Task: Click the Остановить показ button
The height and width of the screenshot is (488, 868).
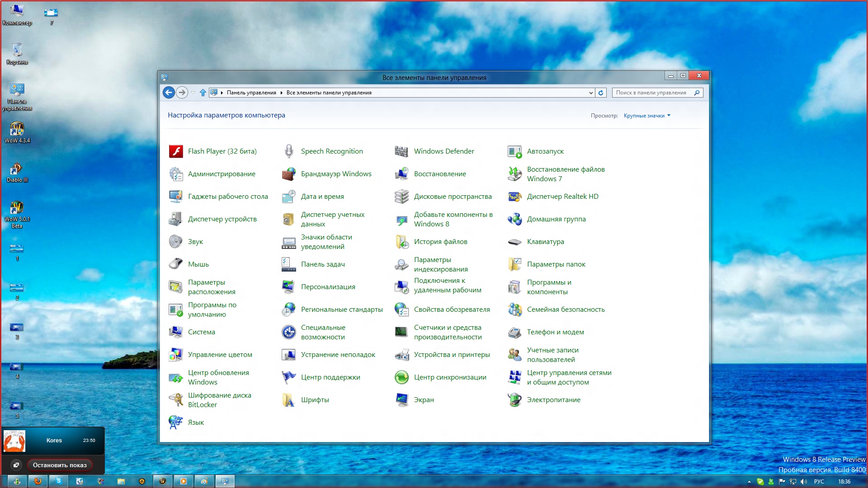Action: click(60, 465)
